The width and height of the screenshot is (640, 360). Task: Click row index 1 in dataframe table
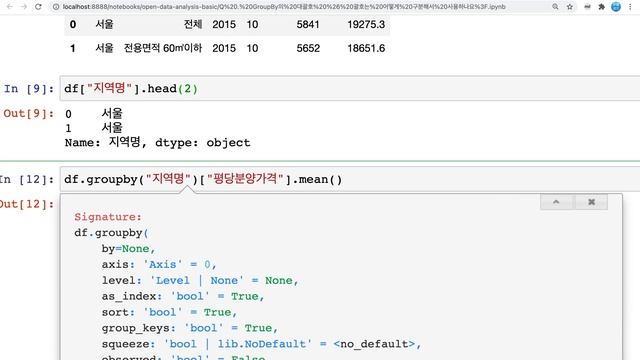click(73, 48)
